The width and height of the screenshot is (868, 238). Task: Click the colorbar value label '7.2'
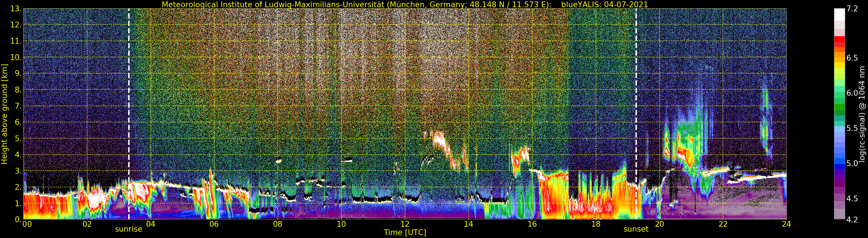(x=852, y=9)
